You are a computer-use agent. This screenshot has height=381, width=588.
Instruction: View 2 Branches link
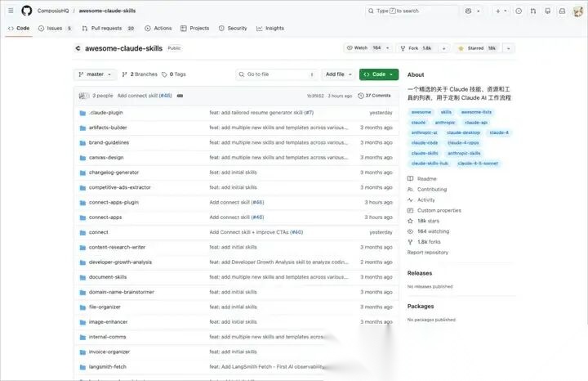click(x=140, y=74)
